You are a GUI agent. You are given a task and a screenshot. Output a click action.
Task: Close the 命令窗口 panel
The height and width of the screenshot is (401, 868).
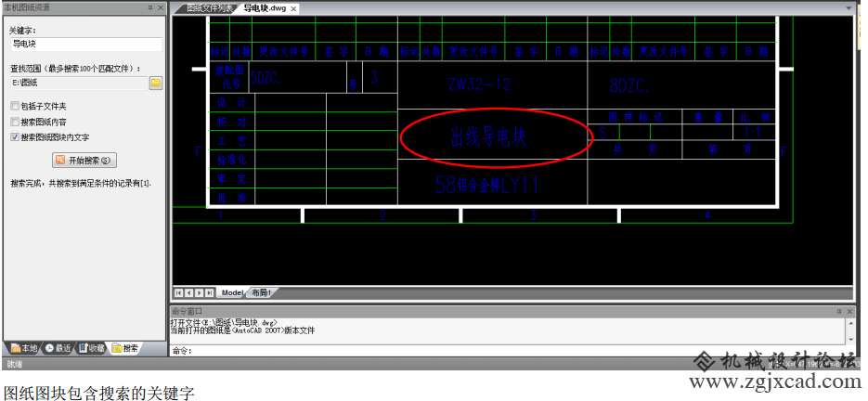[850, 311]
